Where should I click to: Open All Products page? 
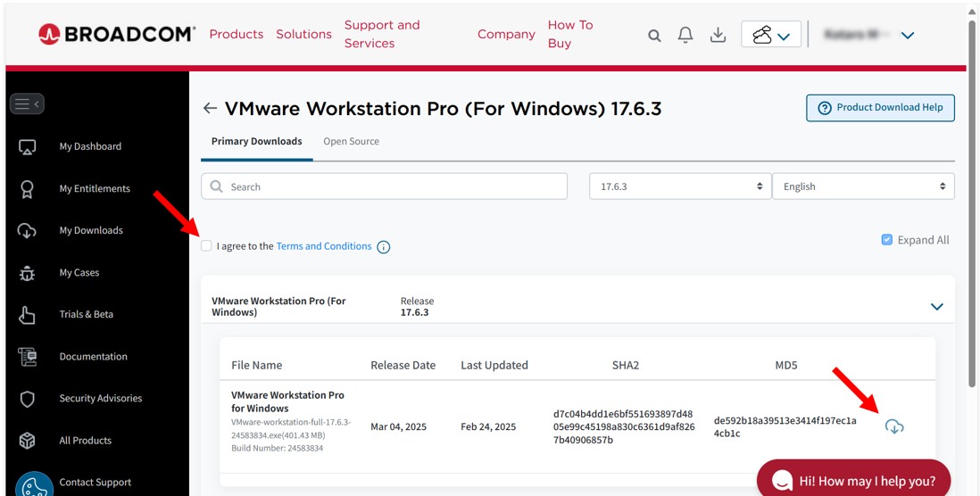coord(85,441)
